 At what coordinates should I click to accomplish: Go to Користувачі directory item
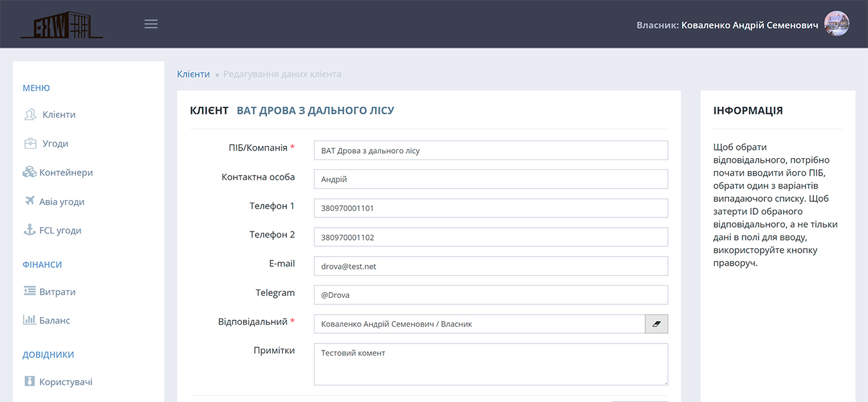66,382
